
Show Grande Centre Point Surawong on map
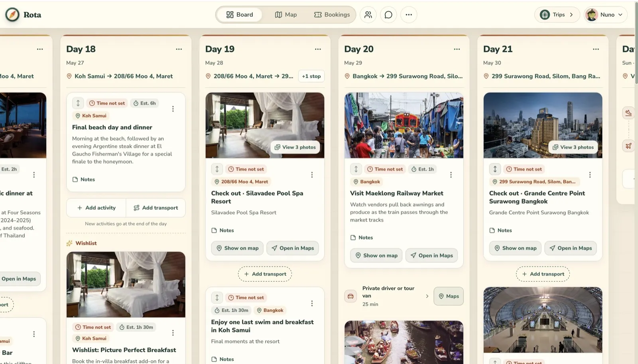(515, 248)
